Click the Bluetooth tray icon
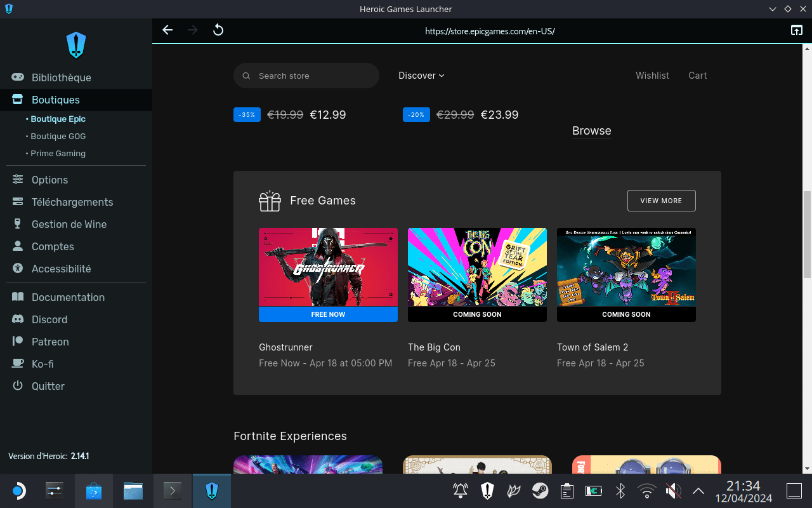The height and width of the screenshot is (508, 812). click(x=620, y=491)
